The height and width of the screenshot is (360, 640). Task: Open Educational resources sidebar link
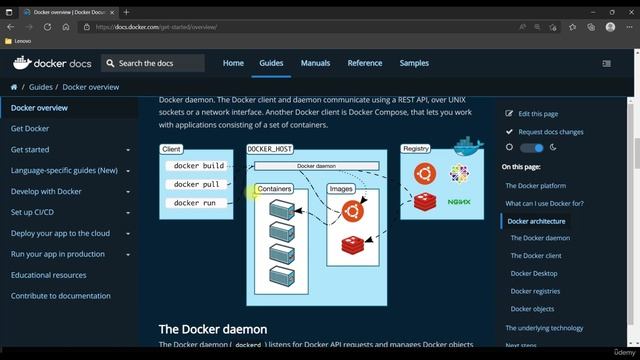pos(49,275)
